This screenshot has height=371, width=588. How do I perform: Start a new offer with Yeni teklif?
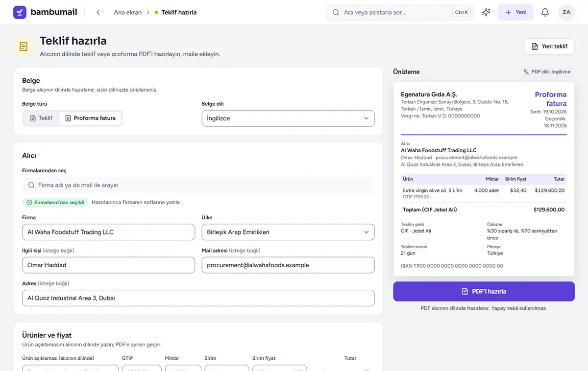(x=549, y=46)
